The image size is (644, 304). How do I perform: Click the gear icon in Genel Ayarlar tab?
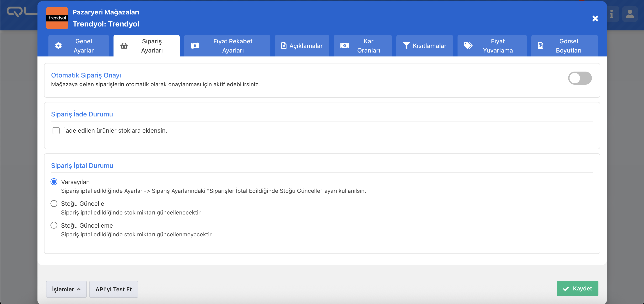click(x=58, y=46)
